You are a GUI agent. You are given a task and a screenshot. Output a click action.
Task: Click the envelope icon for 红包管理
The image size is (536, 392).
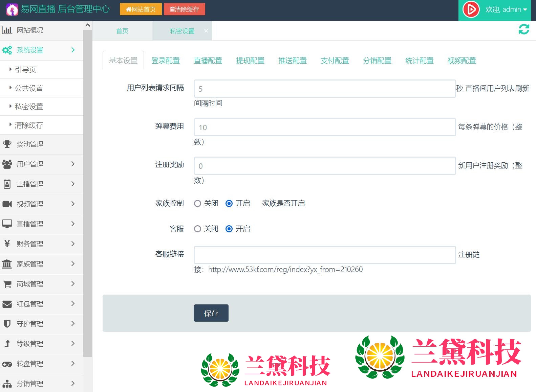click(7, 304)
